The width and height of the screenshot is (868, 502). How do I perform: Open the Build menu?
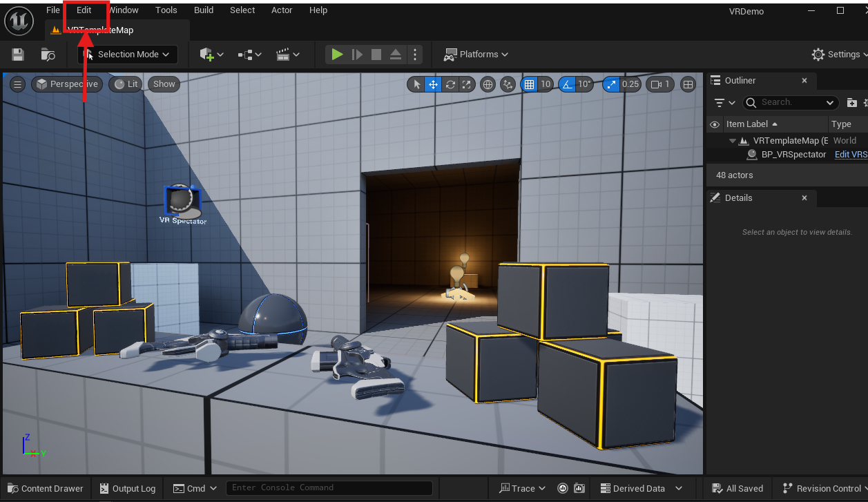[x=204, y=10]
